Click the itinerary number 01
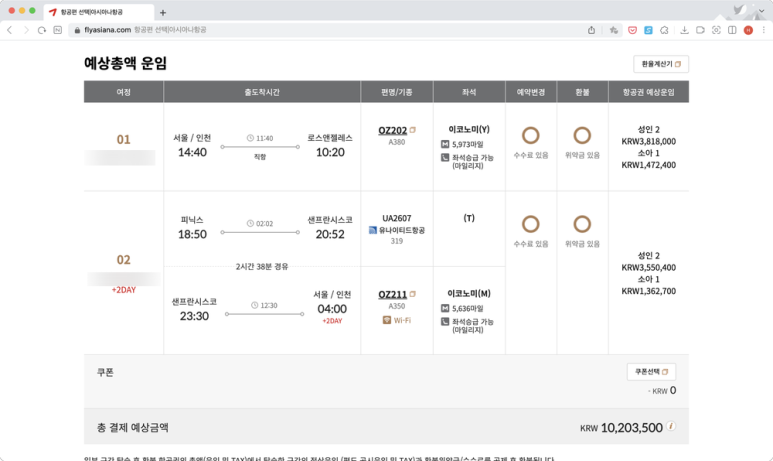Image resolution: width=773 pixels, height=461 pixels. [123, 140]
